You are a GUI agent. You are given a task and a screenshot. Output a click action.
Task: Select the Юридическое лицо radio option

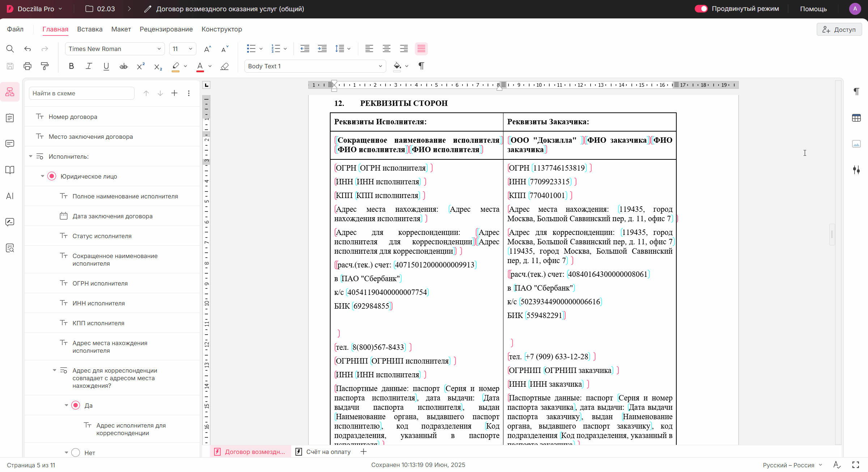[x=52, y=176]
